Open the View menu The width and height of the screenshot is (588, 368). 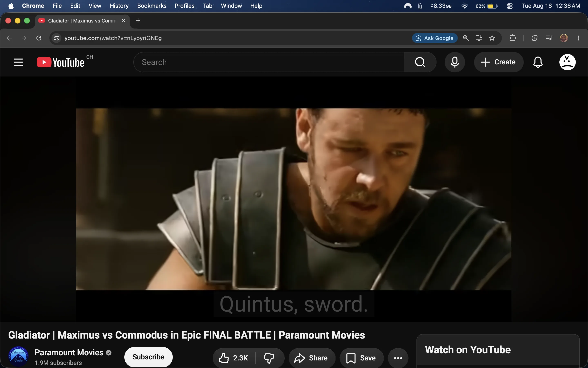coord(95,6)
